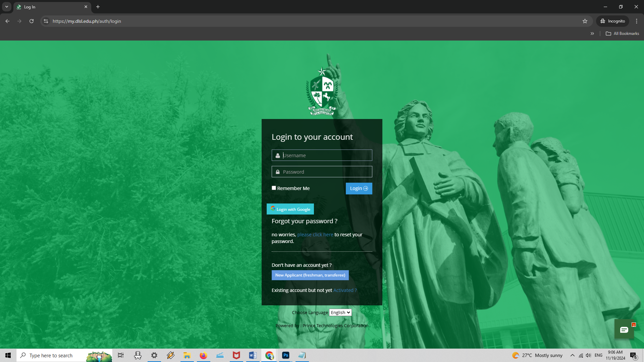The image size is (644, 362).
Task: Focus the Password input field
Action: 325,172
